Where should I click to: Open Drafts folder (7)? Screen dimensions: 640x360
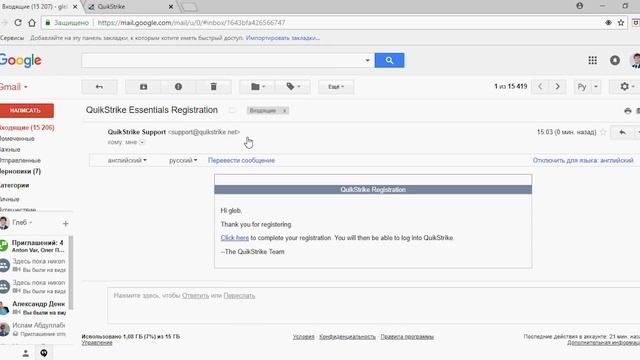20,171
